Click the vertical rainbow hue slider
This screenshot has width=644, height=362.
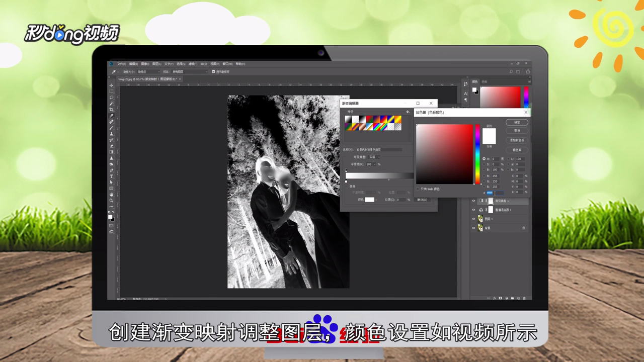click(477, 154)
